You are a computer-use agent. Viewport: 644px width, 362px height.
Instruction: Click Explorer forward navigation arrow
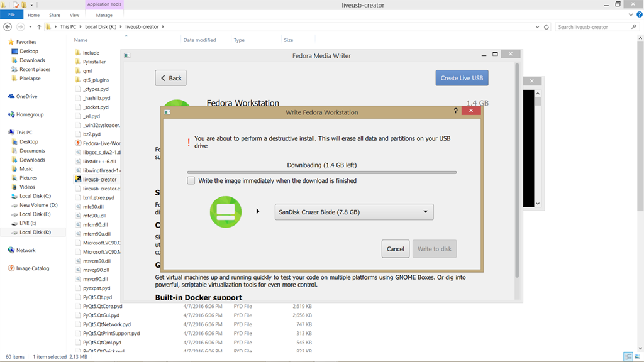coord(20,26)
